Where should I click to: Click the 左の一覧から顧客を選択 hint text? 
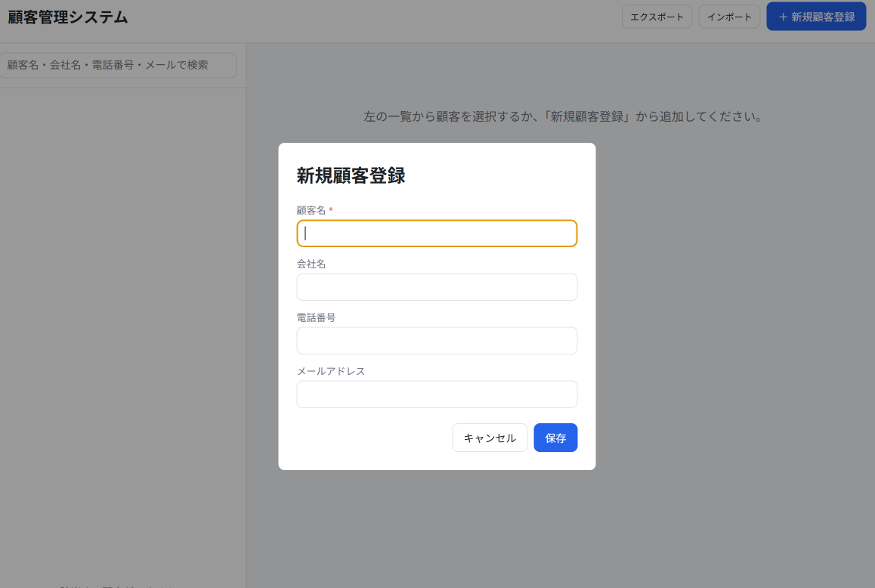click(x=562, y=116)
